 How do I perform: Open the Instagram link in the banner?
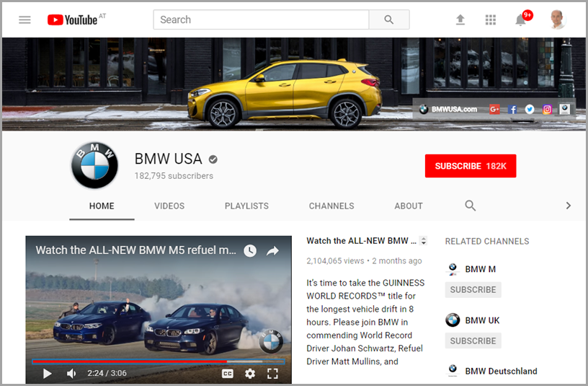pos(547,109)
